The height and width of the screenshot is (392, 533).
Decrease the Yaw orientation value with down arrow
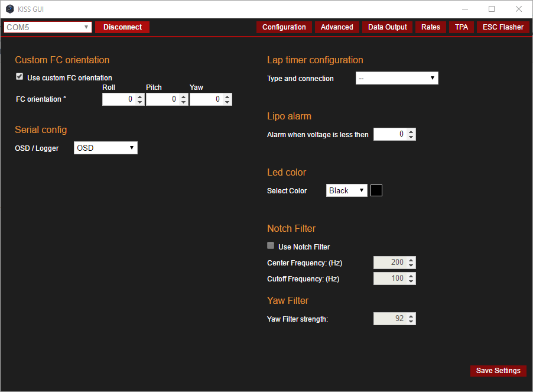tap(227, 102)
